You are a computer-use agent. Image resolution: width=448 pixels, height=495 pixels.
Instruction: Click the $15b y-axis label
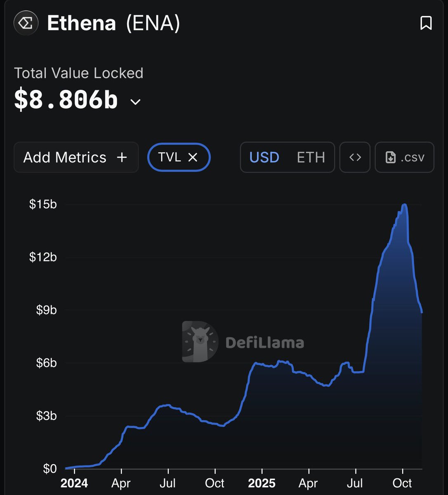point(43,204)
